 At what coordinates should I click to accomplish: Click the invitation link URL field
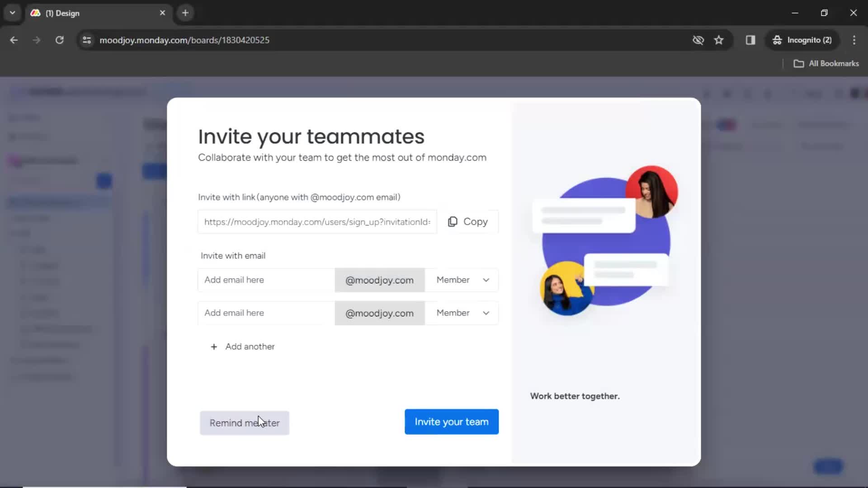[x=317, y=222]
